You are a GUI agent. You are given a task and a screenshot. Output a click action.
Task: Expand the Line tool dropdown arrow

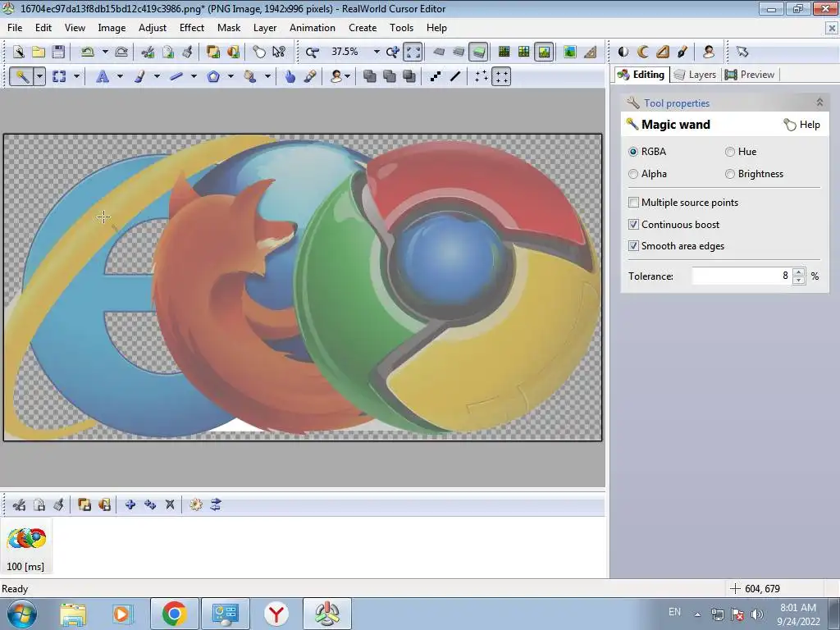coord(194,76)
